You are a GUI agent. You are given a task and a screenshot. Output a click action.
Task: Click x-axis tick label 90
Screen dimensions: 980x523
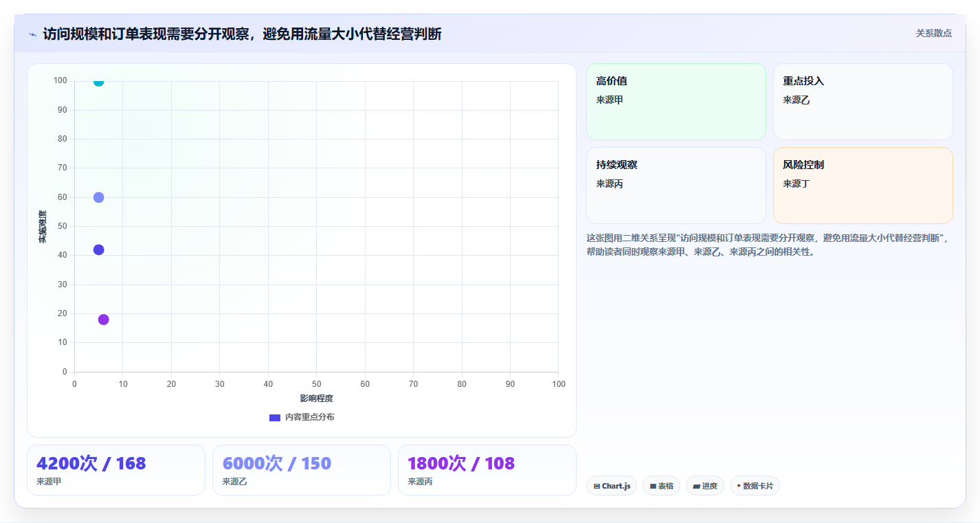(510, 384)
